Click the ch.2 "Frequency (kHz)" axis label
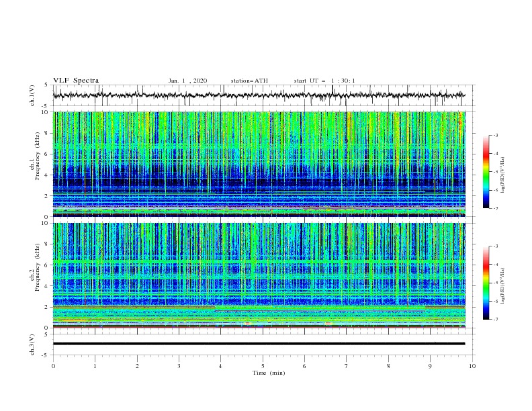Viewport: 532px width, 411px height. (x=38, y=267)
